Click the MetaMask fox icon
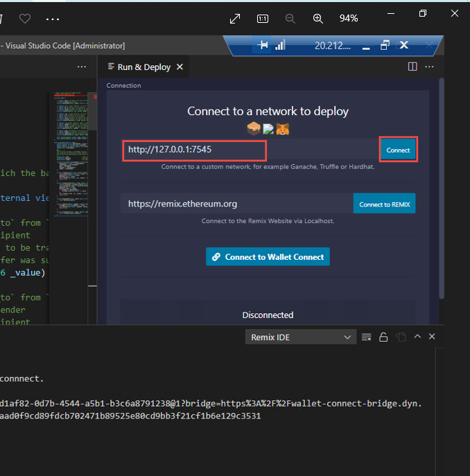The width and height of the screenshot is (470, 476). [283, 129]
